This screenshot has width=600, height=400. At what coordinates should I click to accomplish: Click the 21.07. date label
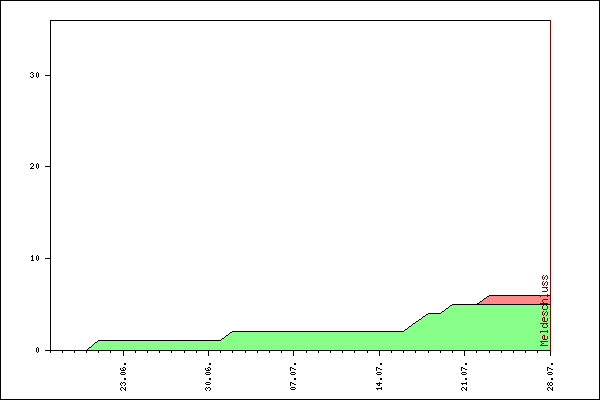465,372
